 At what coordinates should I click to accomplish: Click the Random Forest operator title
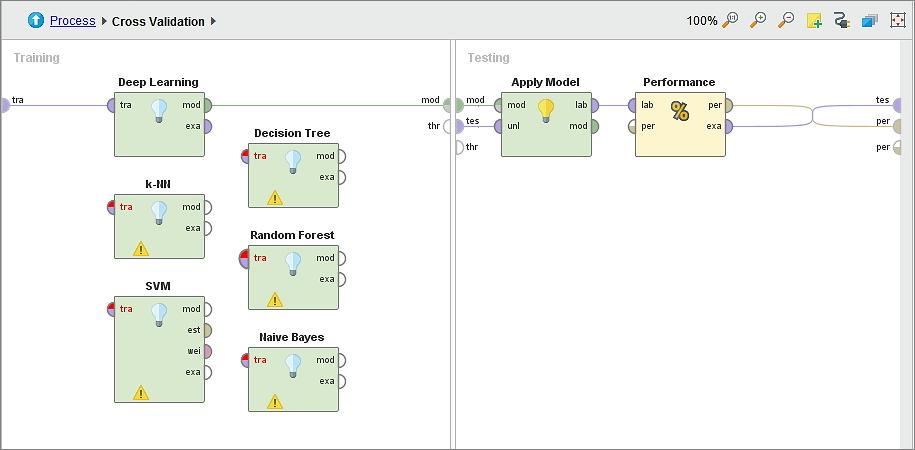pyautogui.click(x=292, y=235)
